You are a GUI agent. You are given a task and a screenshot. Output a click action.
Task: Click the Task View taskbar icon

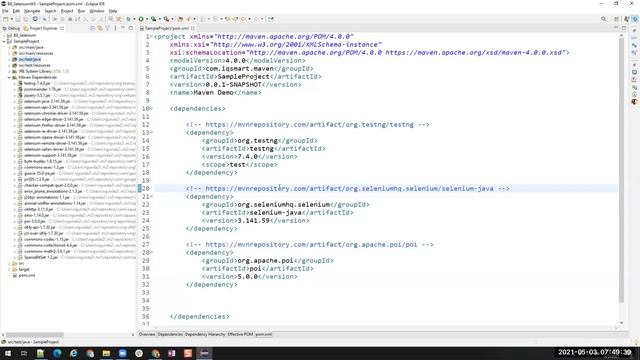coord(24,353)
